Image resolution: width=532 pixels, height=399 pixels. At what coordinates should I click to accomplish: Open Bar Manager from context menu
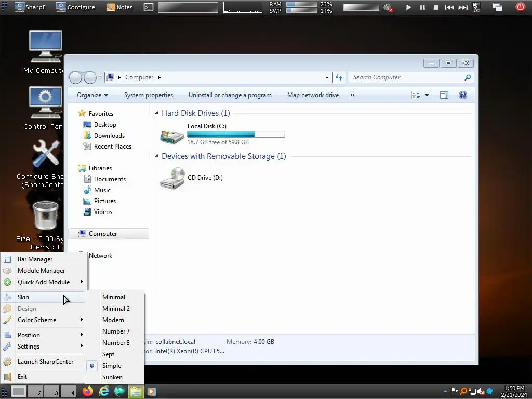point(43,259)
